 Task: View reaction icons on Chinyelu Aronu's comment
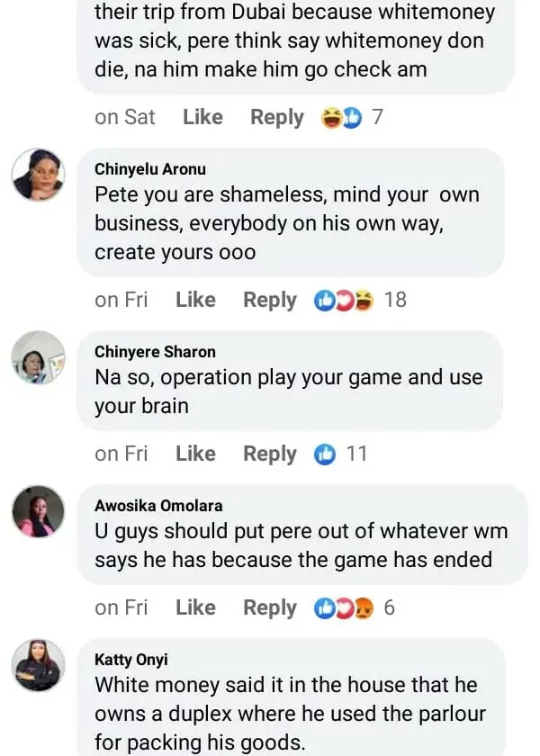[x=343, y=301]
